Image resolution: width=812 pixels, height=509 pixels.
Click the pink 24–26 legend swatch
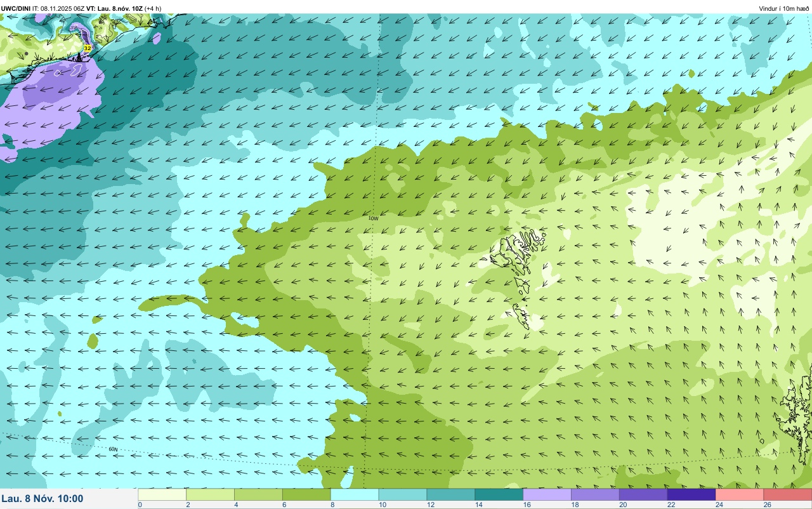740,494
